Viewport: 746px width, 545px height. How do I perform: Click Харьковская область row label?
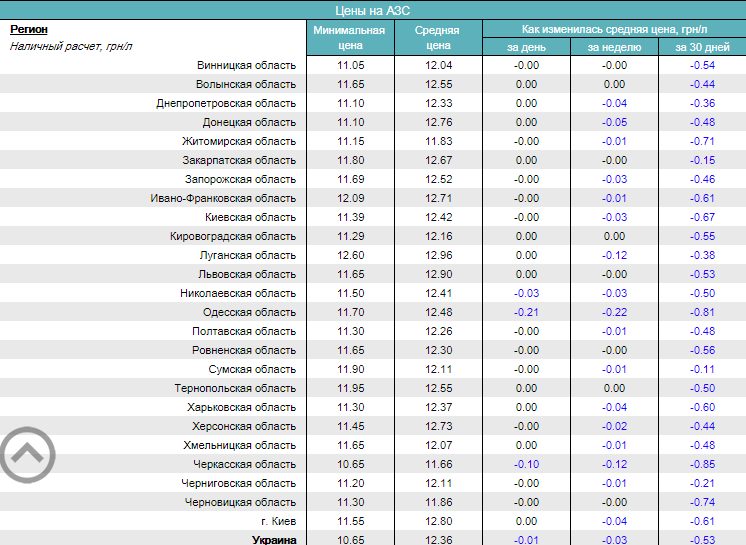pos(241,407)
